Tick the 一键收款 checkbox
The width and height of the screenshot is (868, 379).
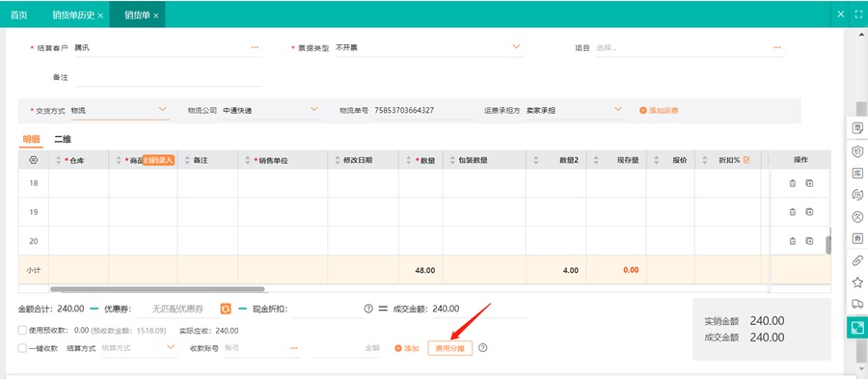(22, 348)
